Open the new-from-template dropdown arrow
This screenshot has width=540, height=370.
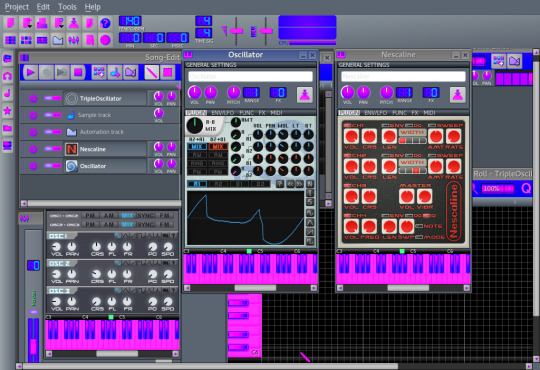point(30,27)
